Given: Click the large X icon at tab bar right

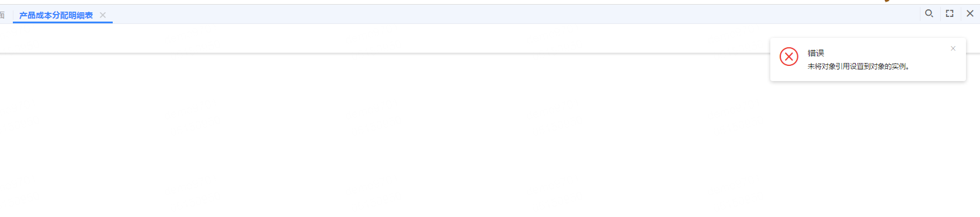Looking at the screenshot, I should click(970, 13).
